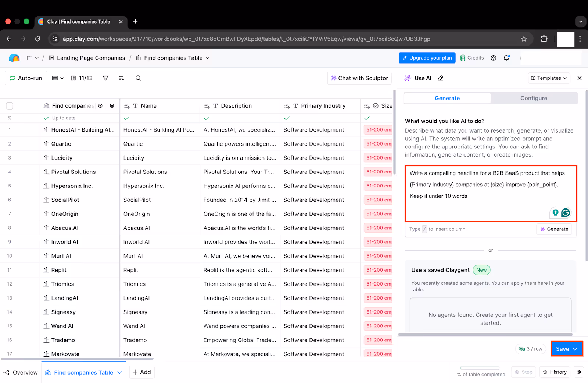
Task: Click the 3 / row credits badge
Action: 530,349
